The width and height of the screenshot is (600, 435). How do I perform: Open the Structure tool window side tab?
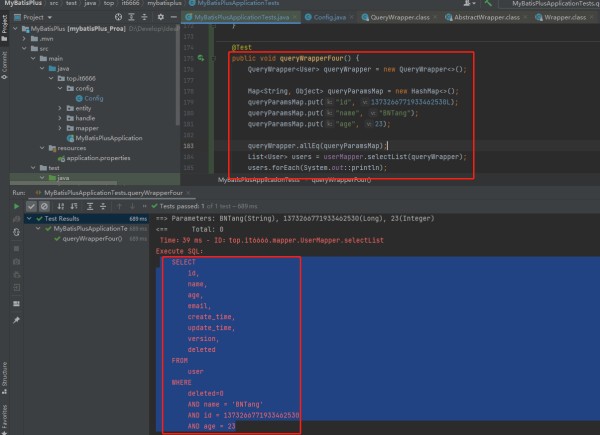5,378
